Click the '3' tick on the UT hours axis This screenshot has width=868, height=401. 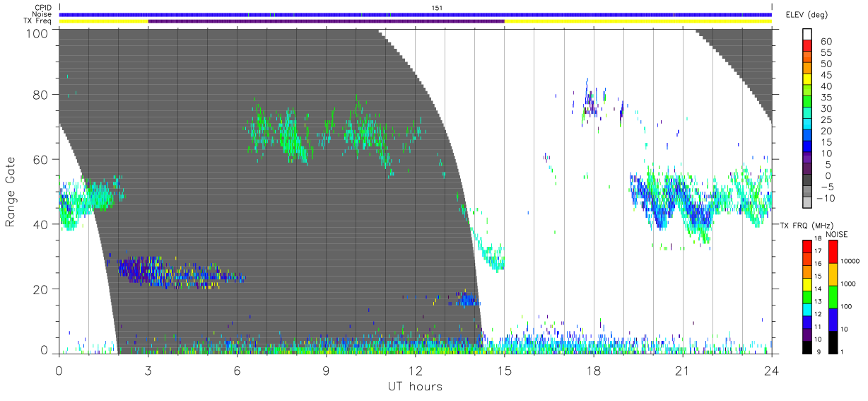148,370
